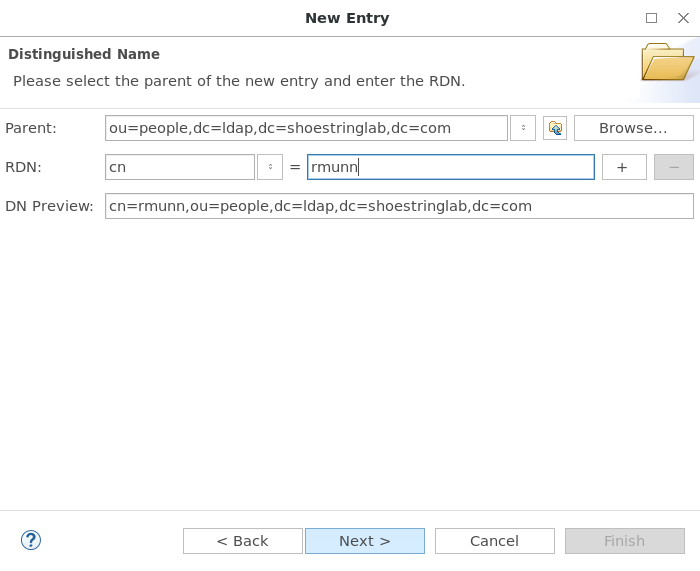Image resolution: width=700 pixels, height=571 pixels.
Task: Open the help question mark icon
Action: point(31,540)
